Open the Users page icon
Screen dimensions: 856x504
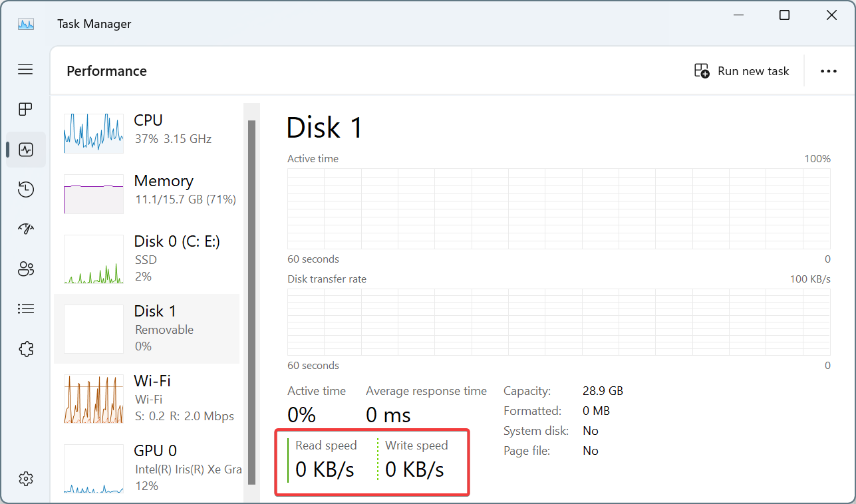tap(25, 269)
